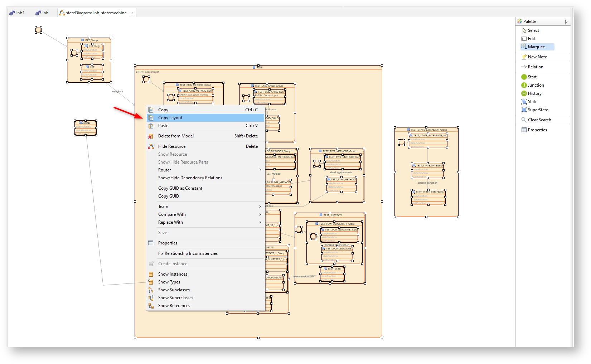
Task: Select the DONE state in the diagram
Action: pyautogui.click(x=86, y=128)
